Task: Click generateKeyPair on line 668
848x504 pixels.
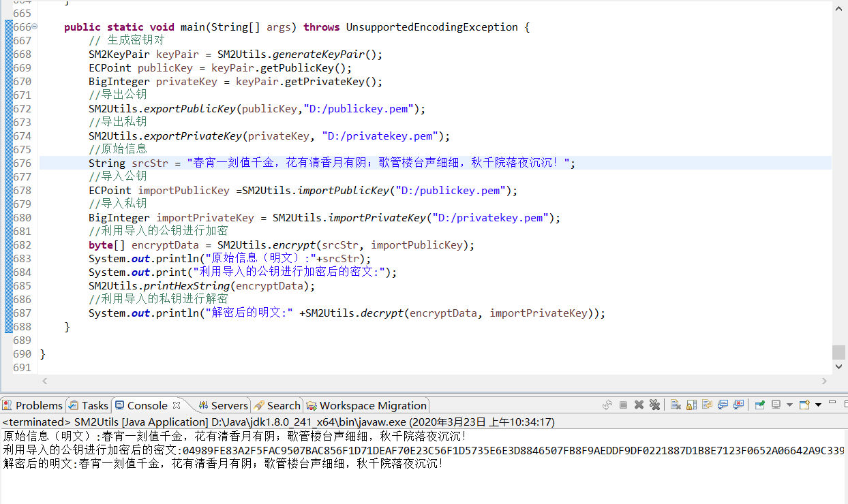Action: coord(319,54)
